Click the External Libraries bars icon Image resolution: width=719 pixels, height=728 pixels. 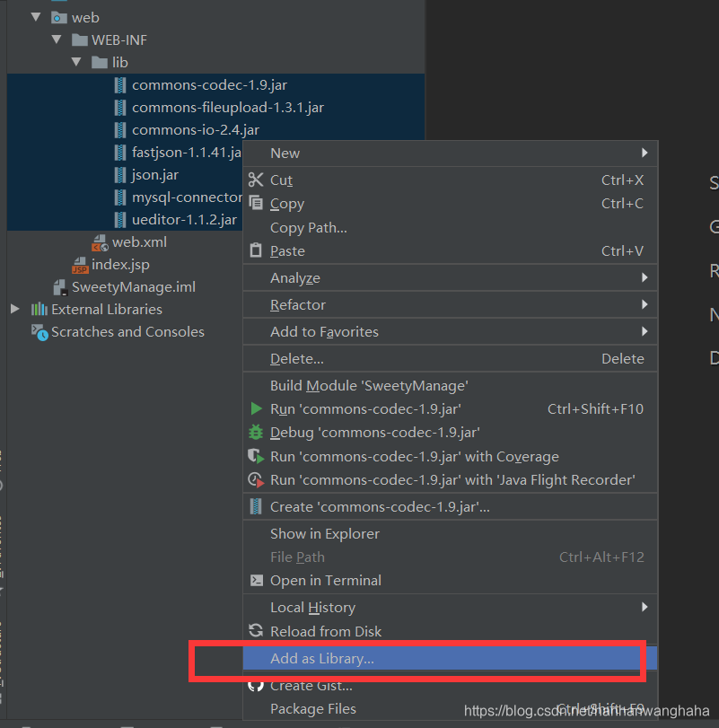(x=39, y=309)
